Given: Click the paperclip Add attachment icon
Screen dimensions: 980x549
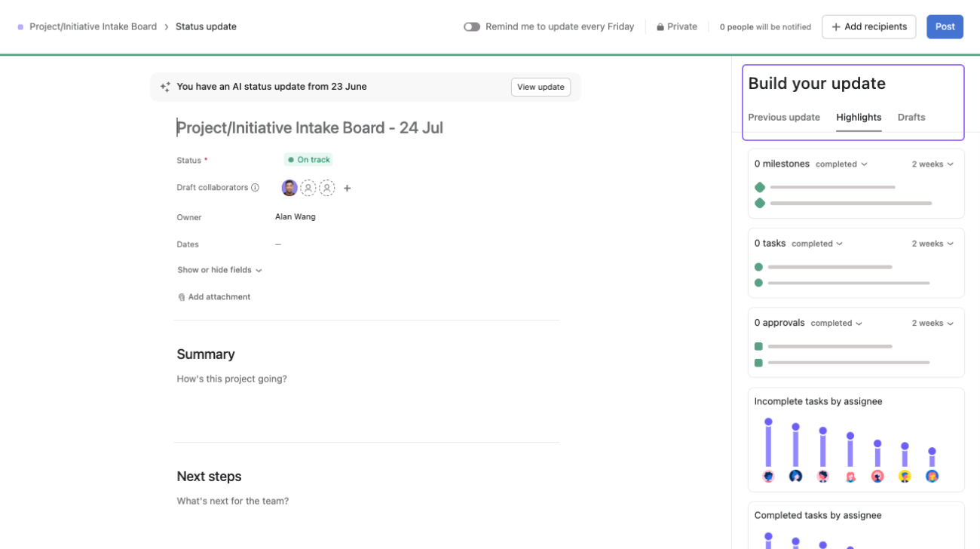Looking at the screenshot, I should tap(182, 297).
